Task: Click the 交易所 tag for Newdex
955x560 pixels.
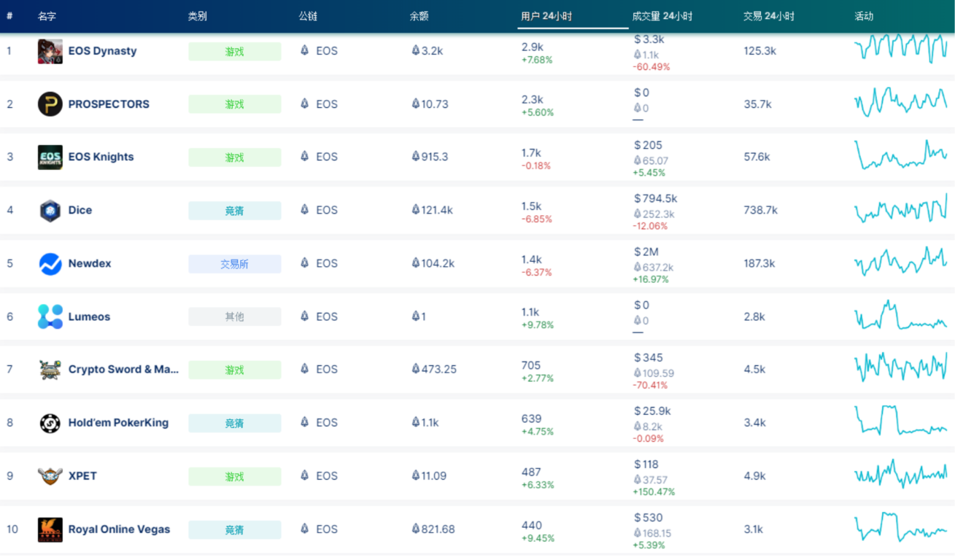Action: coord(235,264)
